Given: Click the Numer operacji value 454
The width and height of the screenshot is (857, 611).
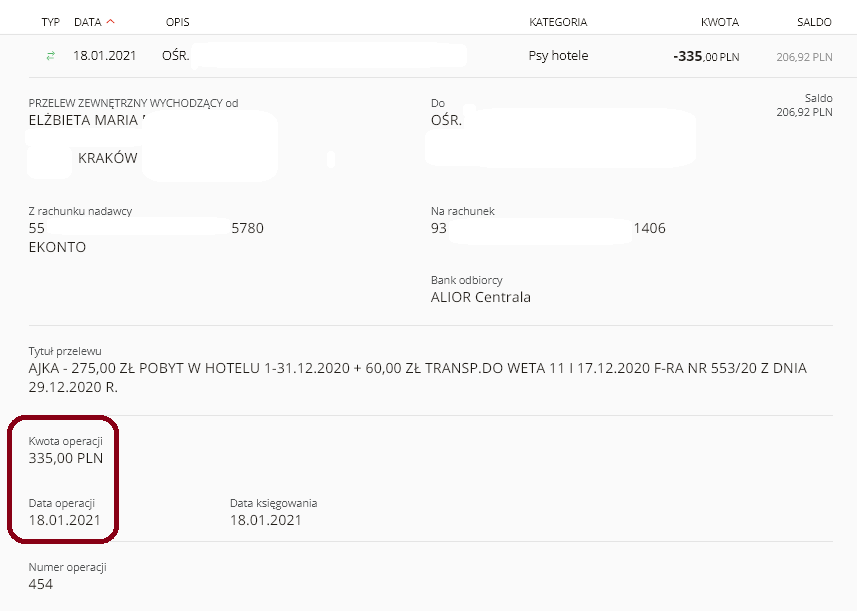Looking at the screenshot, I should (40, 584).
